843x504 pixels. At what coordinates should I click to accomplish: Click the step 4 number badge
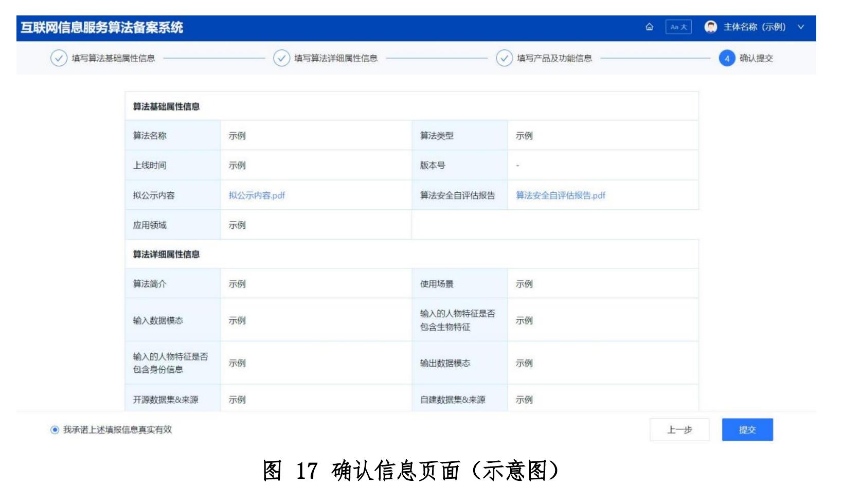(x=727, y=58)
